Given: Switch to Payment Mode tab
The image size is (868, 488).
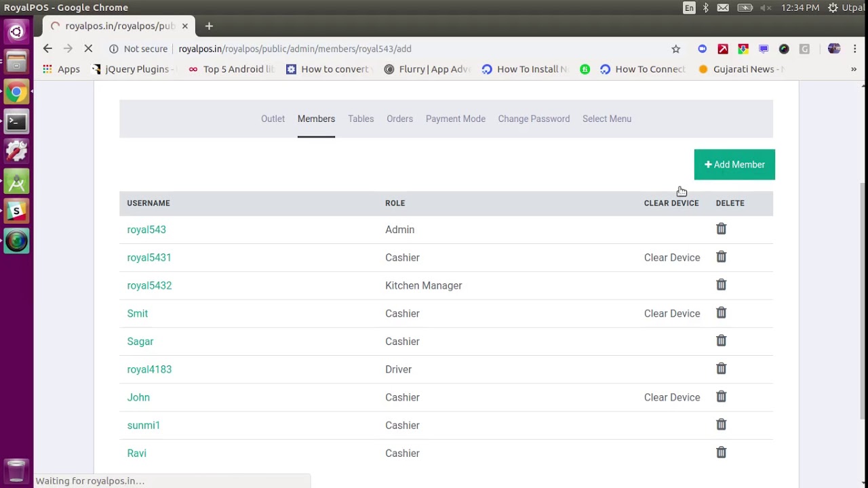Looking at the screenshot, I should click(456, 119).
